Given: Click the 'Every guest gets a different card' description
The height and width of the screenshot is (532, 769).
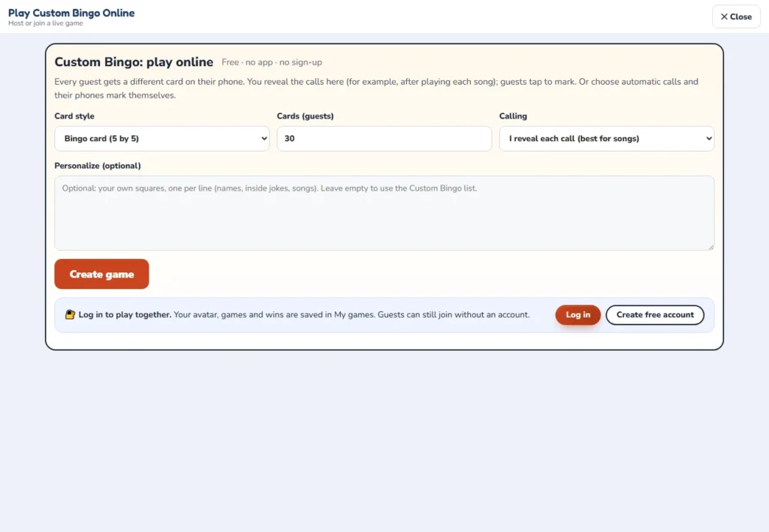Looking at the screenshot, I should (x=376, y=89).
